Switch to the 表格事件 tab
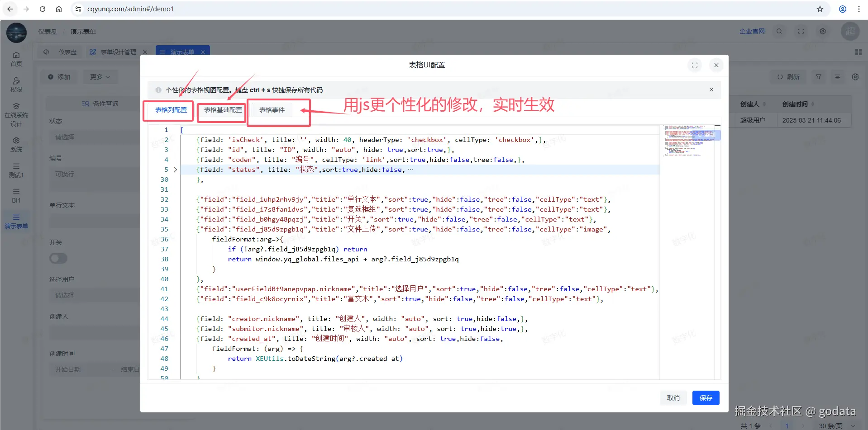This screenshot has height=430, width=868. point(272,109)
